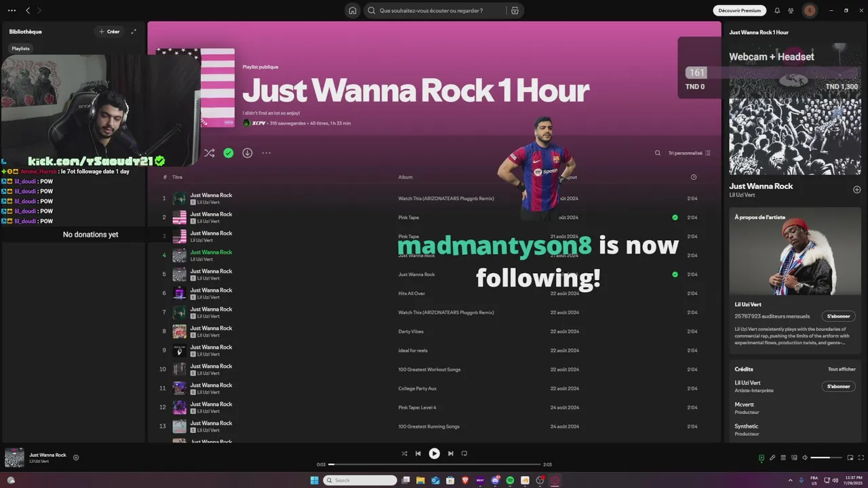
Task: Click Découvrir Premium button
Action: click(740, 11)
